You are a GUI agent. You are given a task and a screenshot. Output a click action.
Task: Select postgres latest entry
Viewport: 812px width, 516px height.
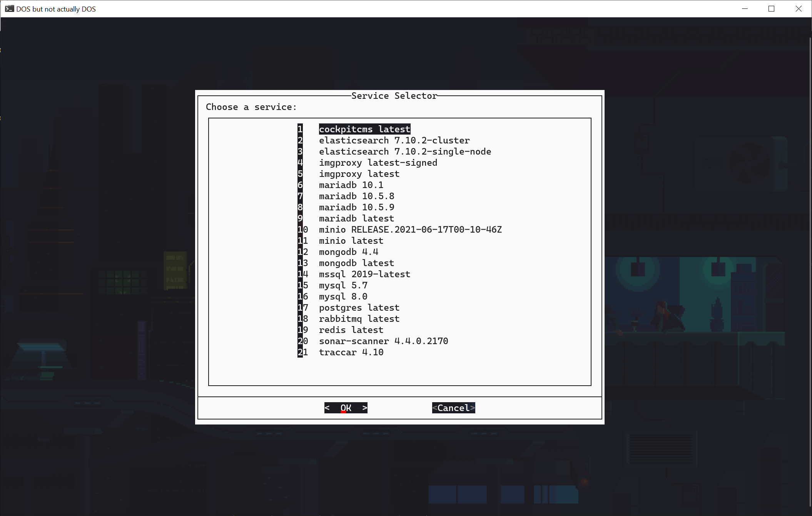pos(359,308)
